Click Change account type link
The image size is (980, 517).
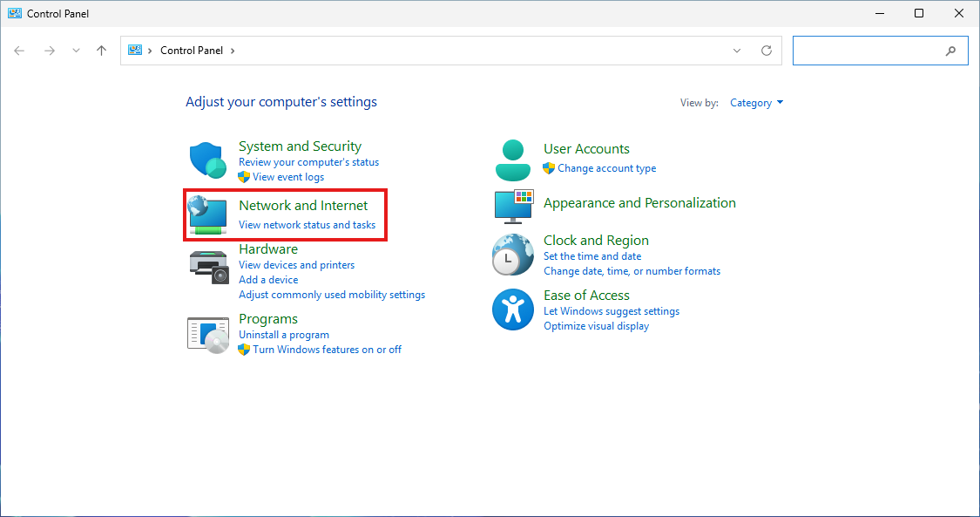coord(607,168)
